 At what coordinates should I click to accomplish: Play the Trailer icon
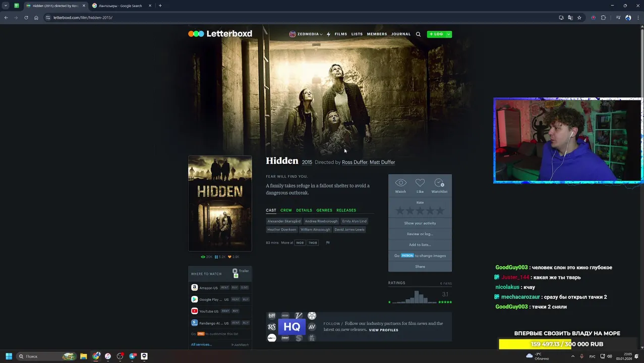click(235, 271)
